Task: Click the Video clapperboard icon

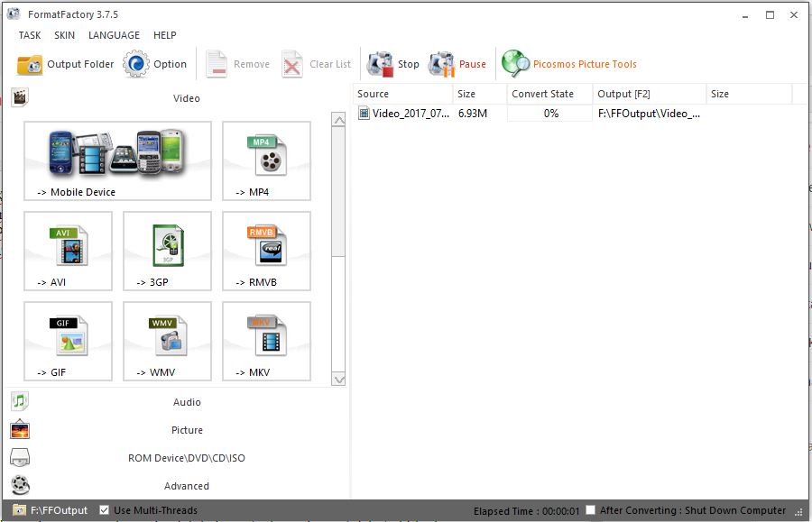Action: point(20,96)
